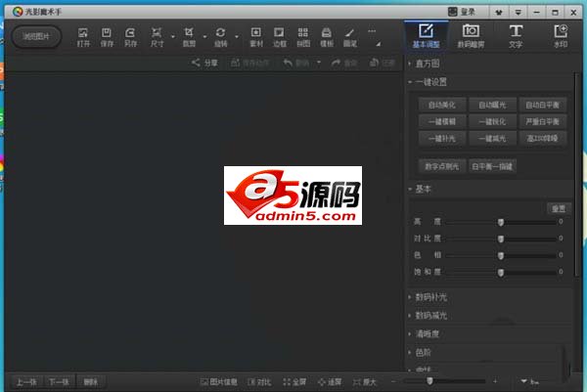Open the 拼图 (Collage) tool
The width and height of the screenshot is (587, 392).
tap(303, 36)
